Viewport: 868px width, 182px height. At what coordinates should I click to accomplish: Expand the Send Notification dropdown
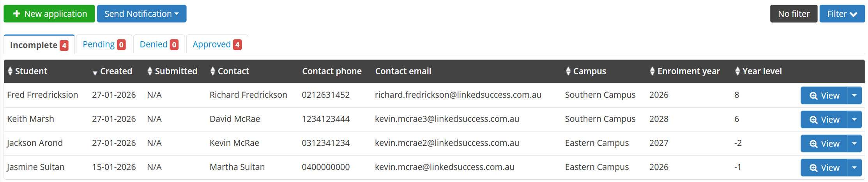coord(141,14)
